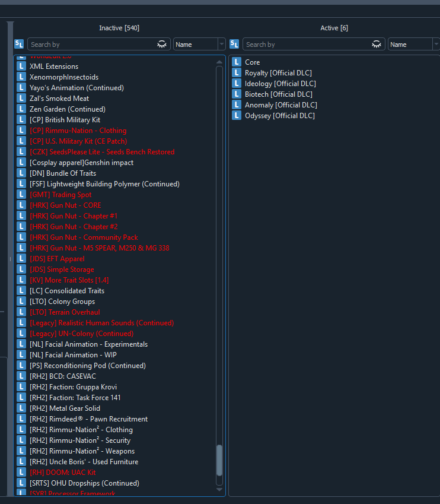Select [HRK] Gun Nut - M5 SPEAR mod
440x504 pixels.
[x=100, y=248]
